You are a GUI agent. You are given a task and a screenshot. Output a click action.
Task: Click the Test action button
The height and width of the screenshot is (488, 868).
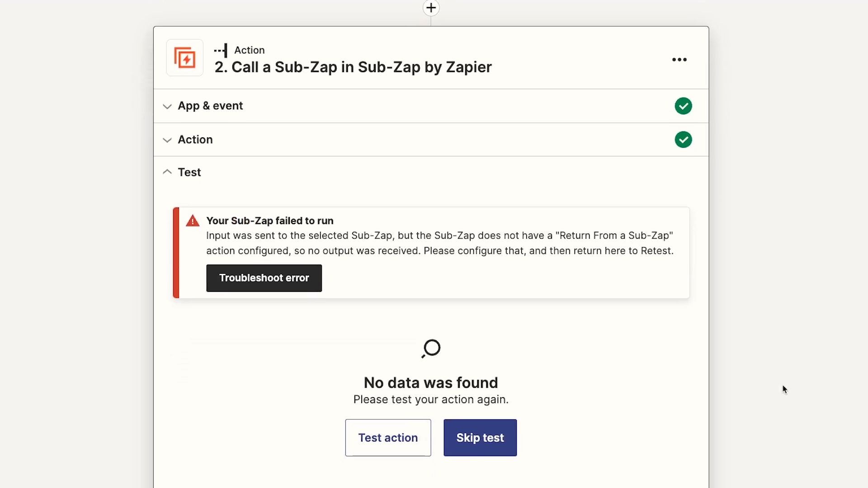coord(388,437)
